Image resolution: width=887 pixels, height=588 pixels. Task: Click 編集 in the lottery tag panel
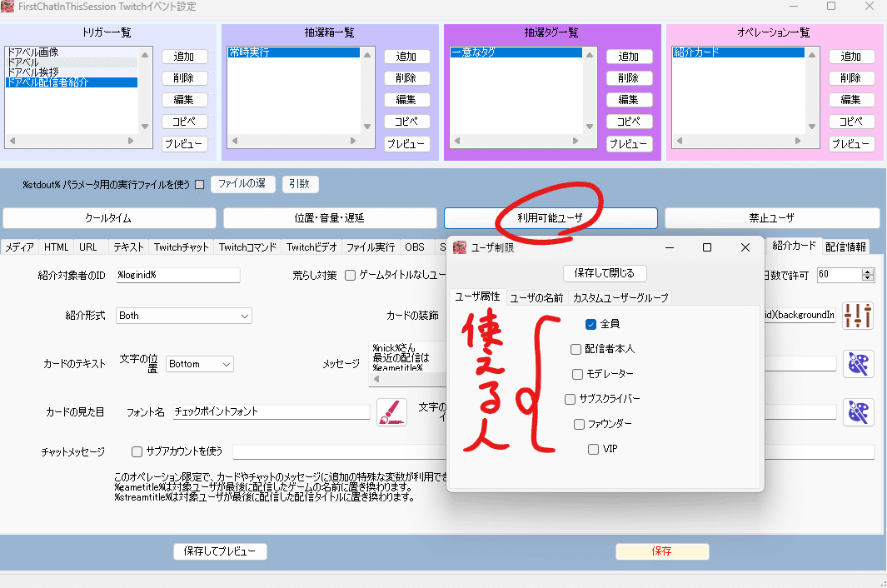(x=629, y=100)
